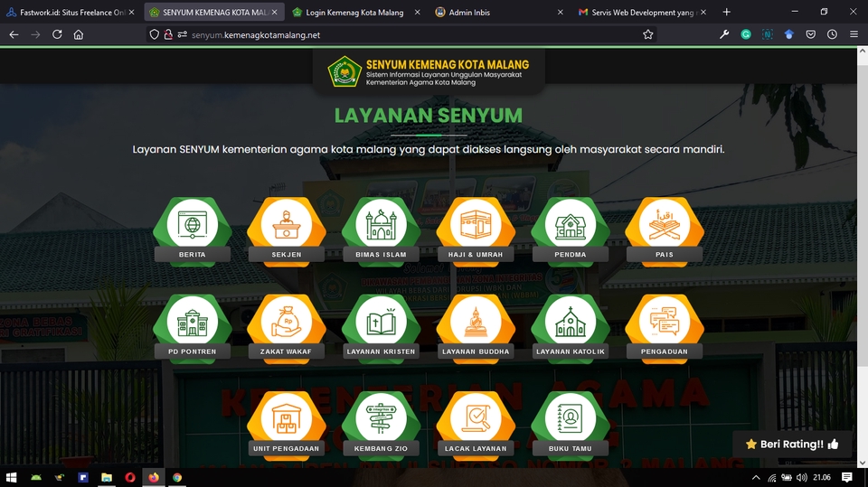Select the Bimas Islam mosque icon
The width and height of the screenshot is (868, 487).
point(381,231)
